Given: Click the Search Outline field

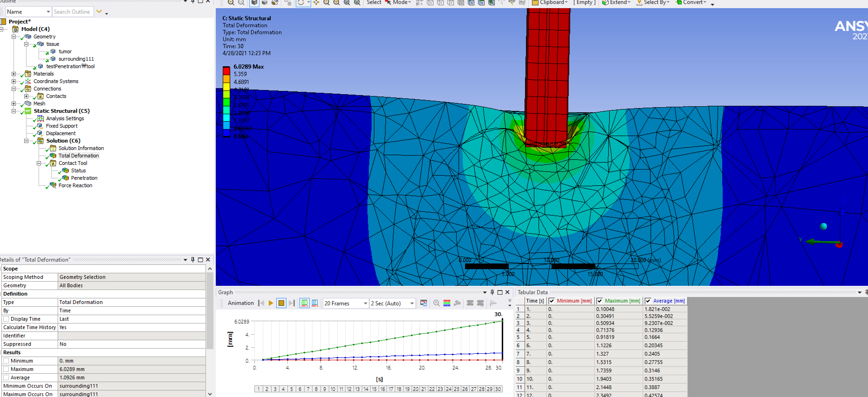Looking at the screenshot, I should [x=73, y=12].
